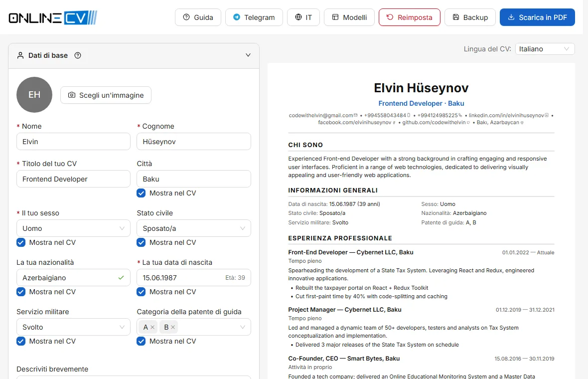Click Front-End Developer — Cybernet LLC entry
The width and height of the screenshot is (588, 379).
click(351, 252)
